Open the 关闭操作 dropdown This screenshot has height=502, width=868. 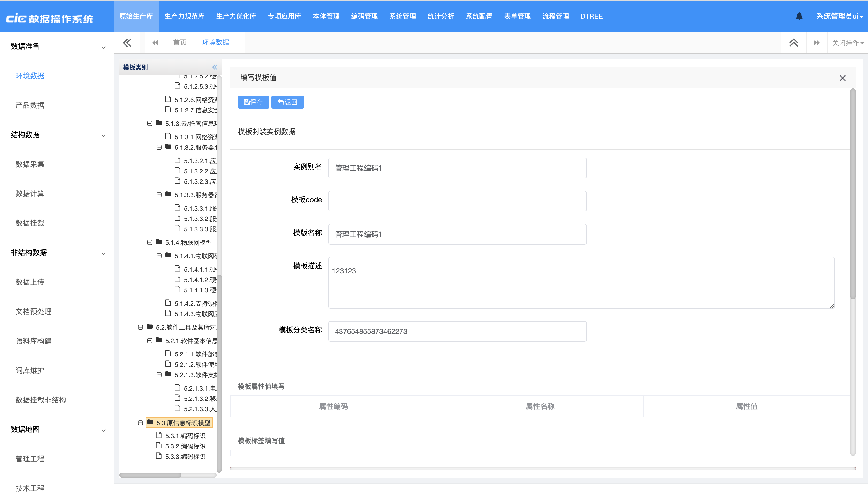(x=847, y=43)
